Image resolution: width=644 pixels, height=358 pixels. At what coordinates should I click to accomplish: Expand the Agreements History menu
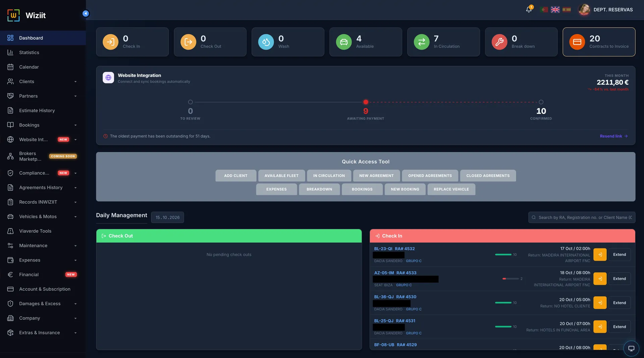(43, 187)
